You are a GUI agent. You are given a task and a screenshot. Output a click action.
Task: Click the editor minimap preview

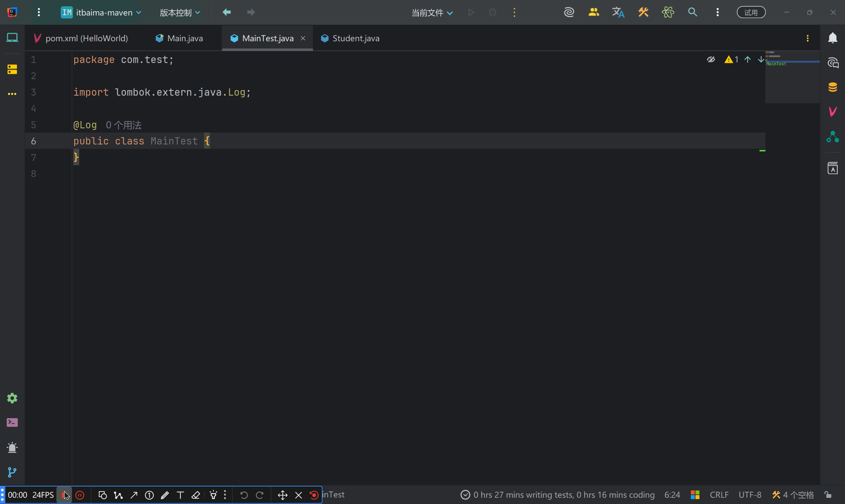point(792,77)
